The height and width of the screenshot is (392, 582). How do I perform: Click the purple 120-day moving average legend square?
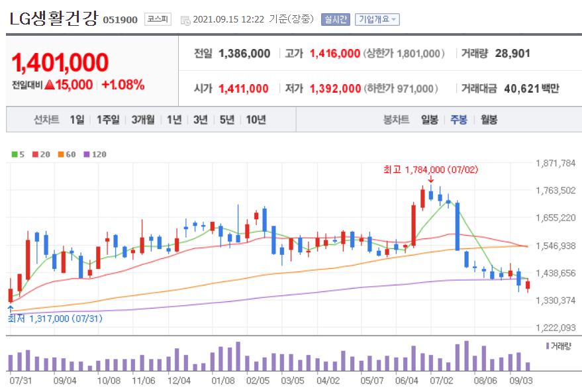(87, 154)
